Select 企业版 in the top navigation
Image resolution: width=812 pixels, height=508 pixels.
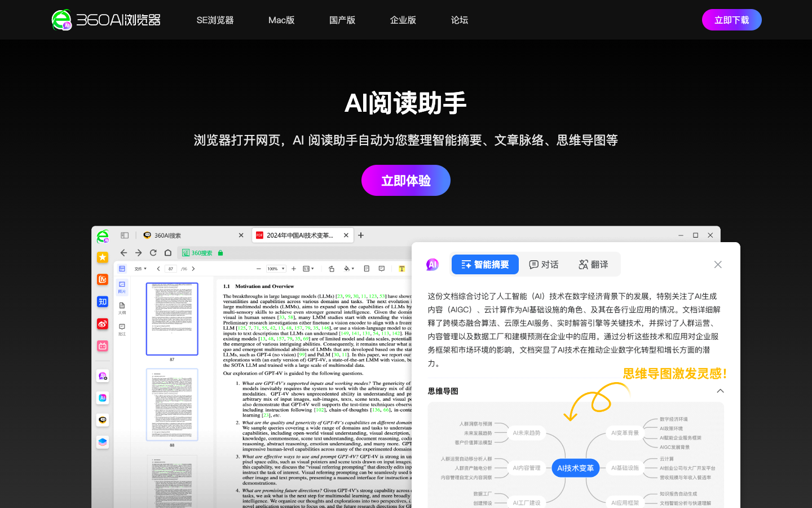(x=403, y=20)
